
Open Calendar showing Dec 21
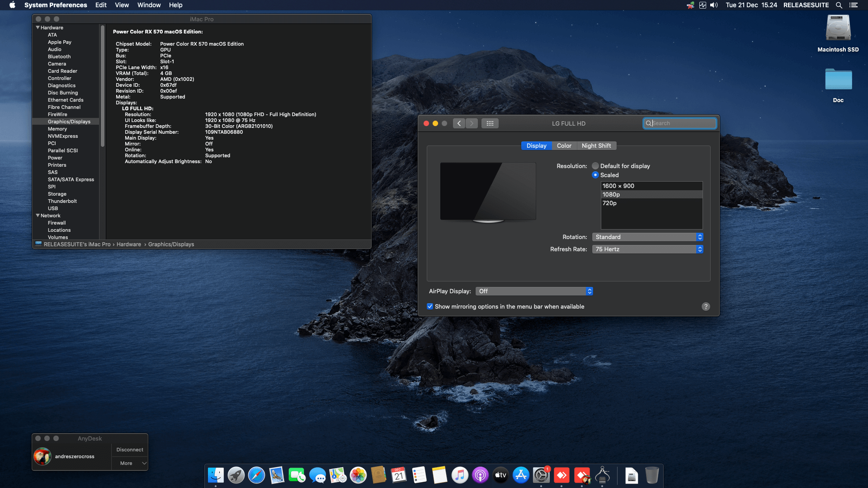pos(399,475)
